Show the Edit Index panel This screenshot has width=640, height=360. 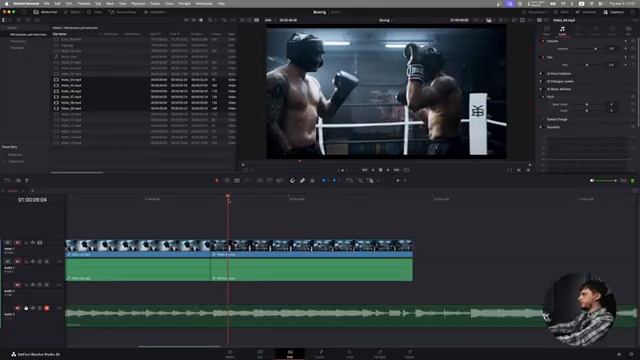tap(95, 12)
